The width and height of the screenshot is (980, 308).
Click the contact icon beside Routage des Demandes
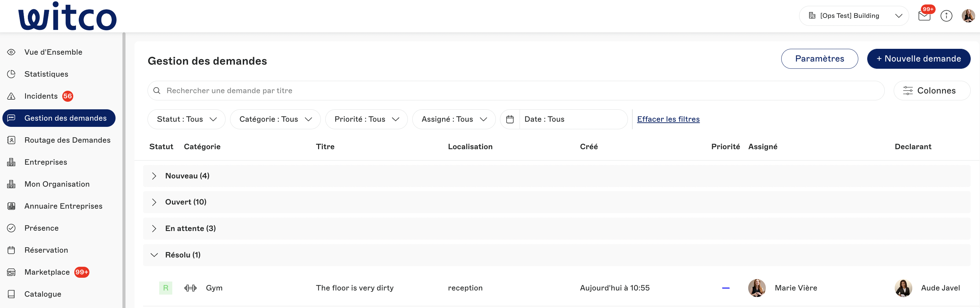(11, 140)
